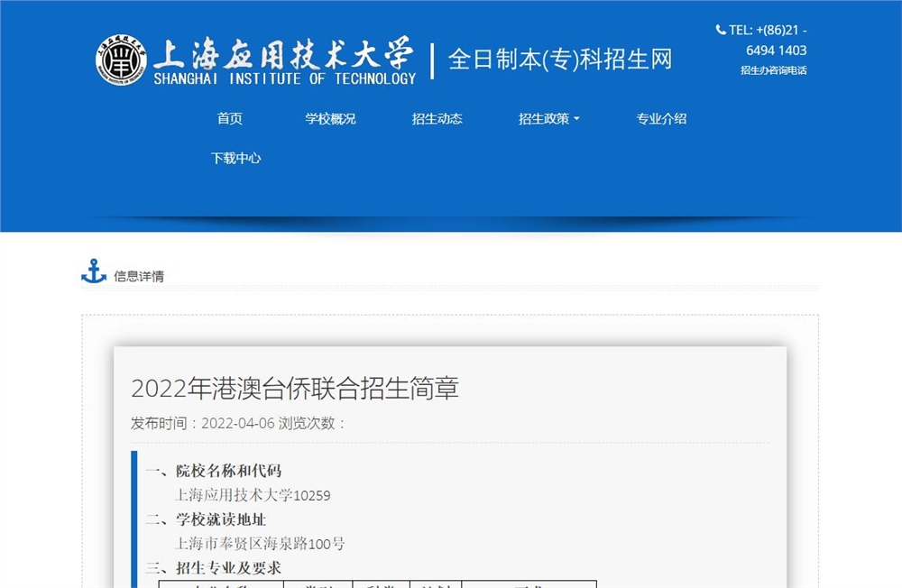Screen dimensions: 902x588
Task: Click the 上海应用技术大学 calligraphy title
Action: pos(283,53)
